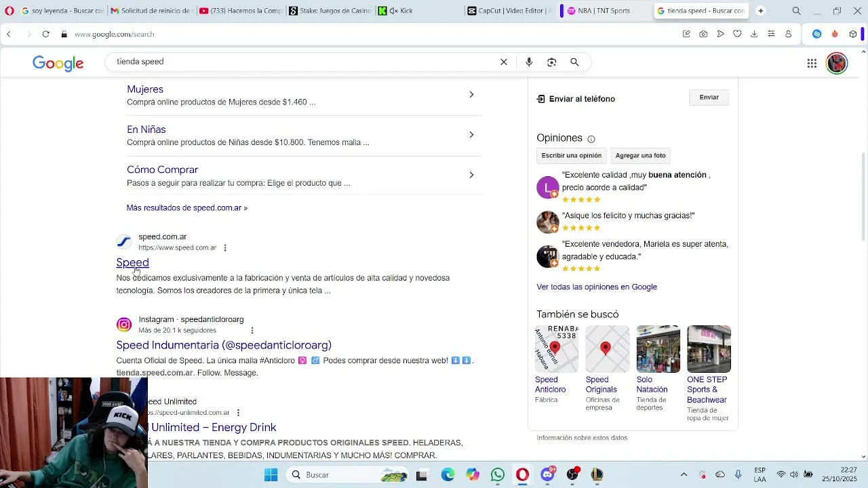Switch to the Kick tab
868x488 pixels.
coord(418,11)
